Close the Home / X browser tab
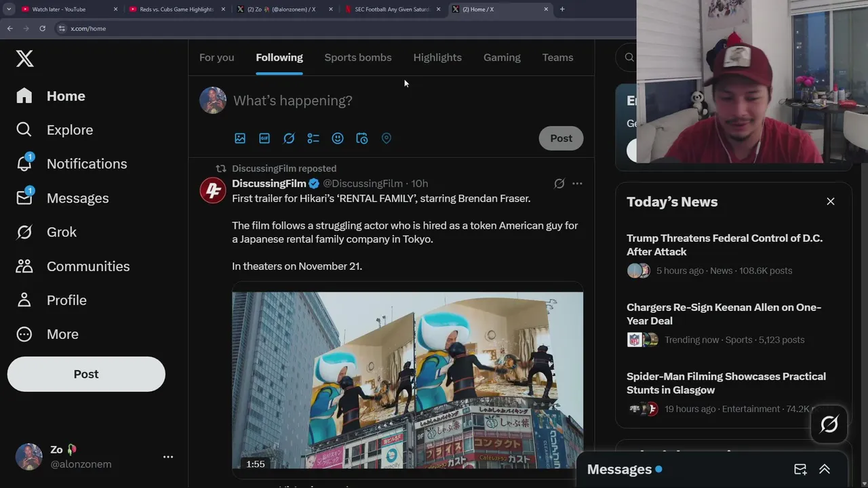The width and height of the screenshot is (868, 488). point(546,9)
